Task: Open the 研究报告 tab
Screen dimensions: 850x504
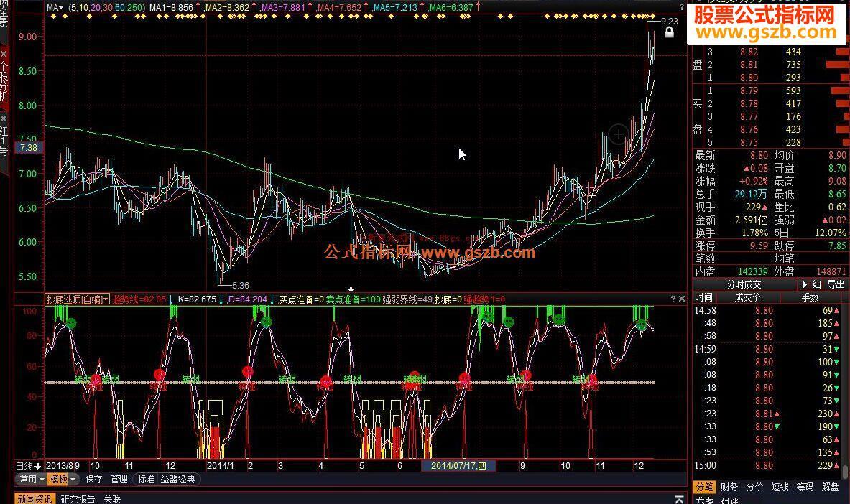Action: click(78, 499)
